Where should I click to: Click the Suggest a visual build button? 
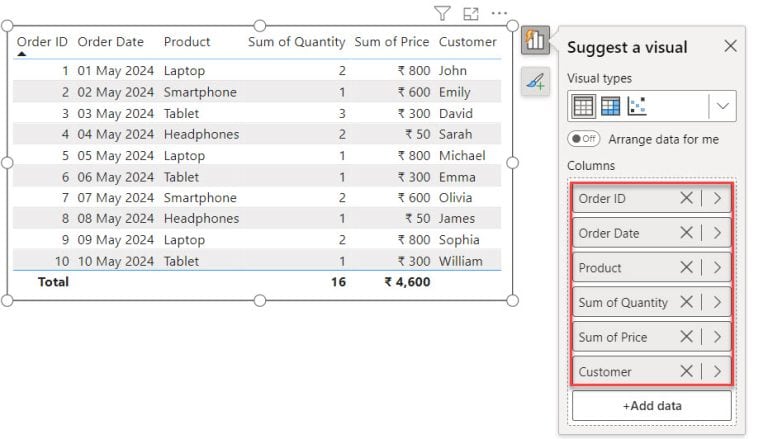tap(535, 40)
